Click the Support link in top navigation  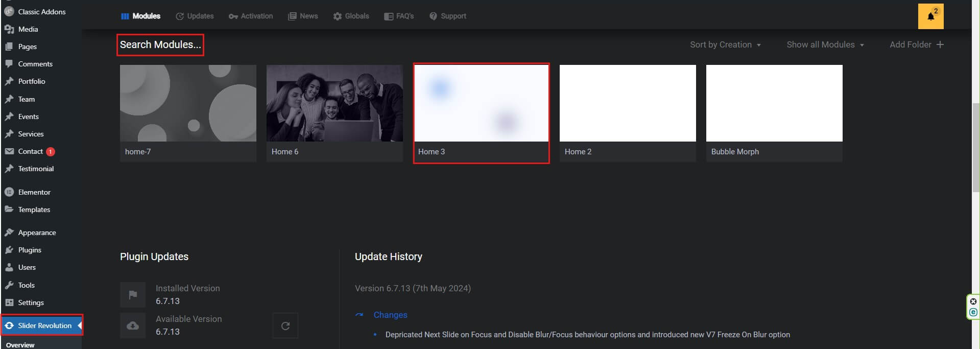448,16
